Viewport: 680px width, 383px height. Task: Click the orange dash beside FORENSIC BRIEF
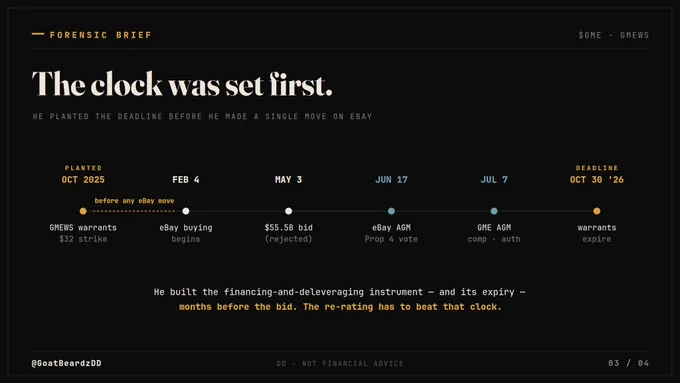(x=38, y=34)
